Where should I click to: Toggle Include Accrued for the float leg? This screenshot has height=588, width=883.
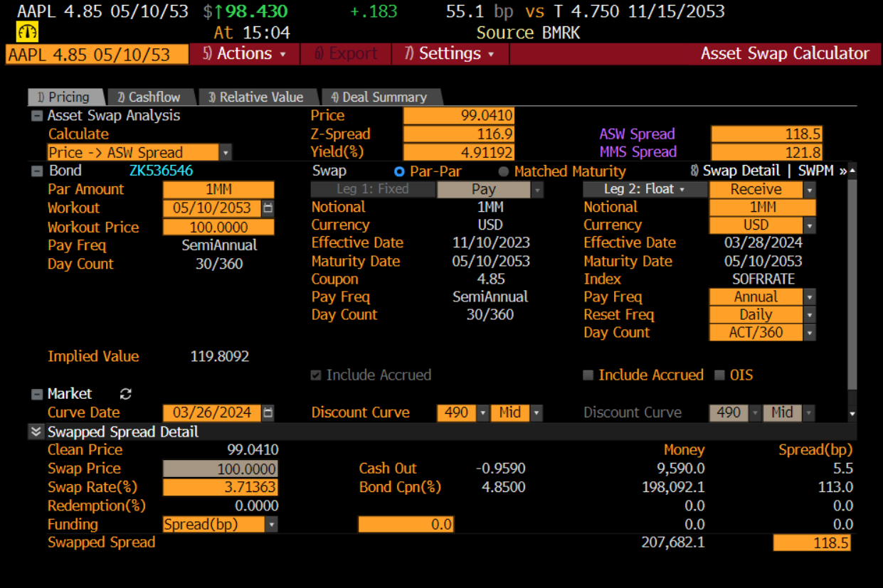point(588,375)
